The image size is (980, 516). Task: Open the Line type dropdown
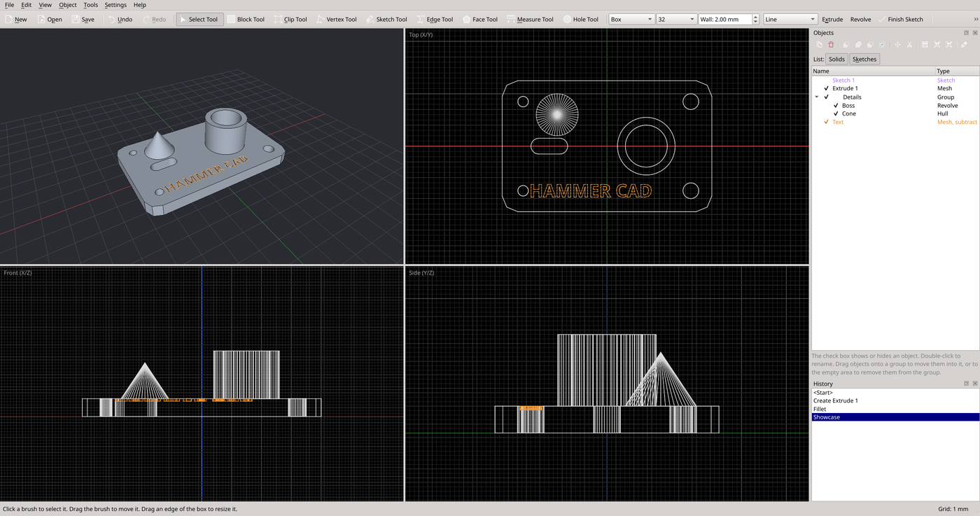tap(790, 20)
